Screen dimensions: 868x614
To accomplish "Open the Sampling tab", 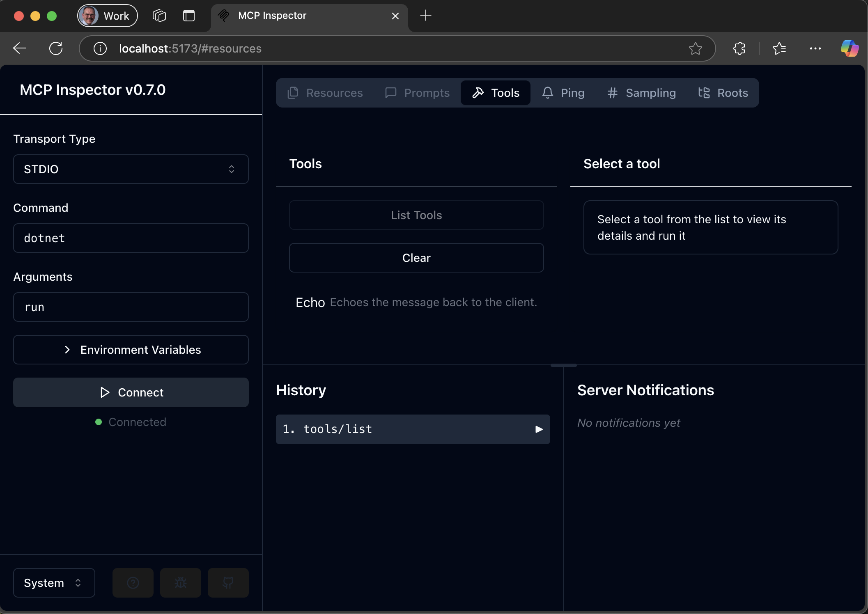I will [641, 93].
